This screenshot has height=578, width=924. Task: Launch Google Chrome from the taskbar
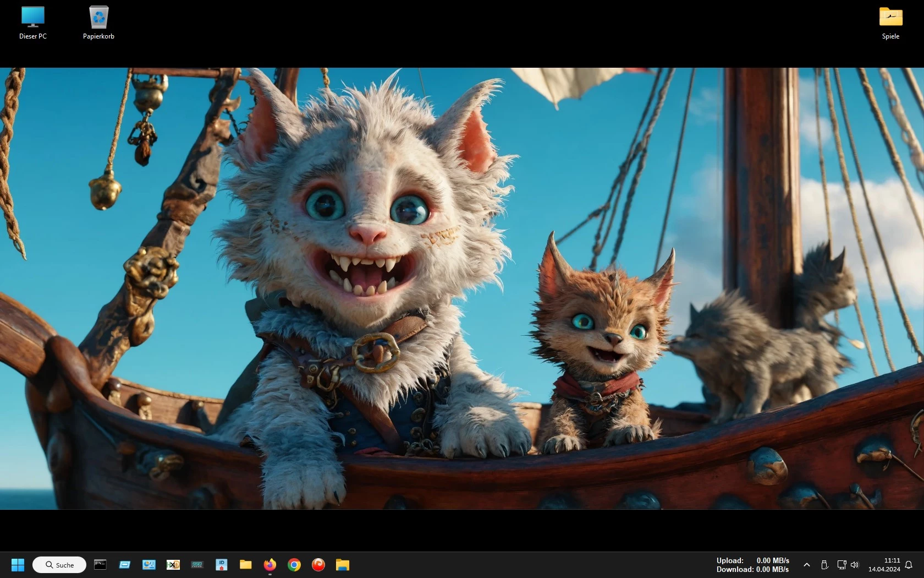[294, 564]
